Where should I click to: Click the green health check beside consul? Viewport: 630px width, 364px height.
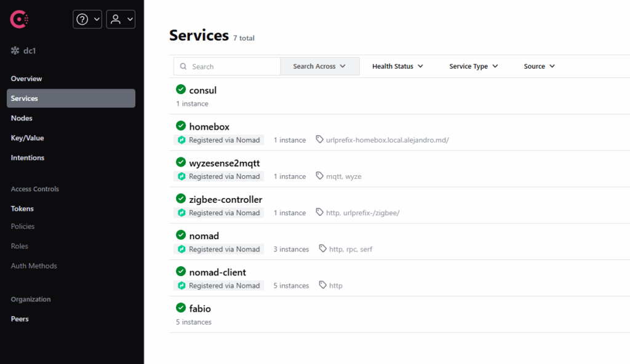(x=181, y=90)
